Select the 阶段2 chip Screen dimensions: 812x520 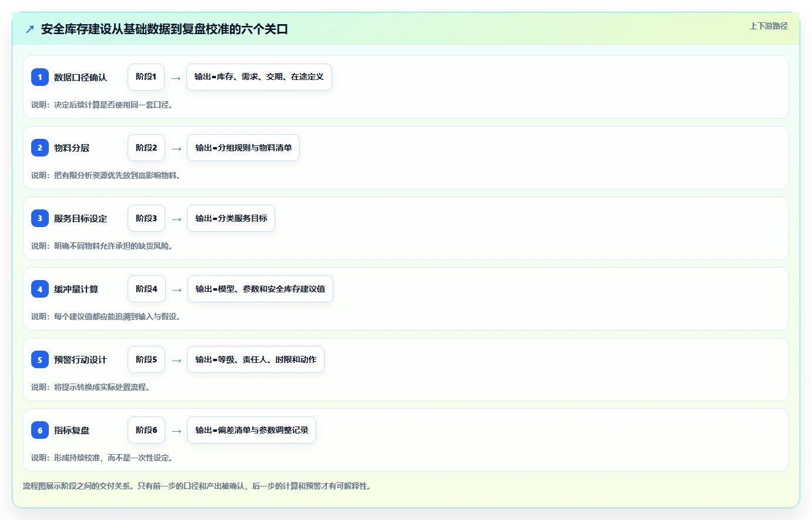146,148
